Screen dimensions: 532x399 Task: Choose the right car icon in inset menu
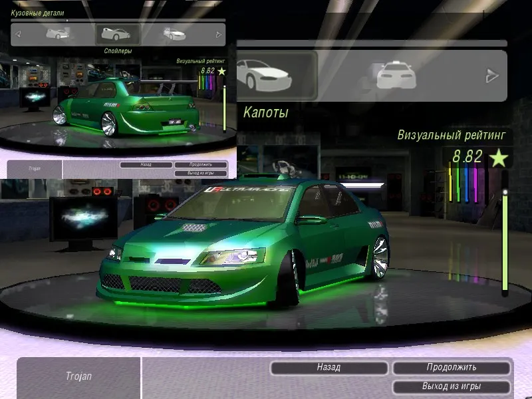pos(174,34)
